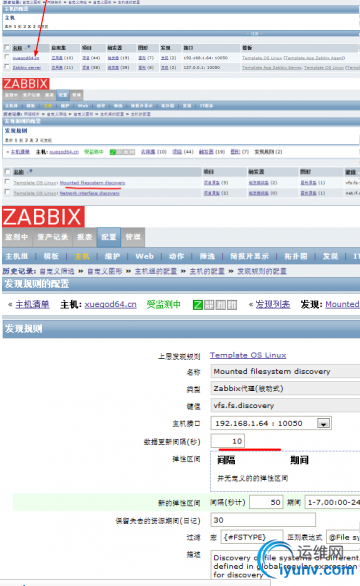Toggle the select-all checkbox in the discovery rules header

point(7,172)
